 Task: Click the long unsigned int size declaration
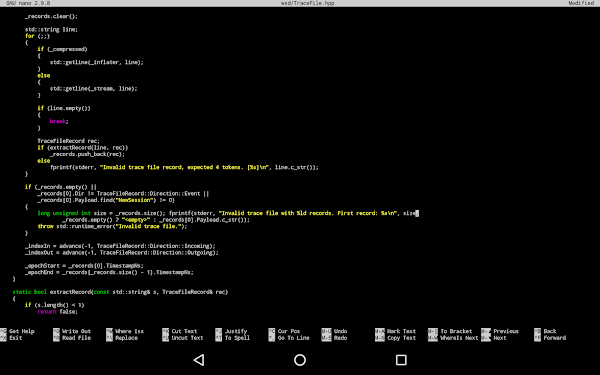click(101, 213)
